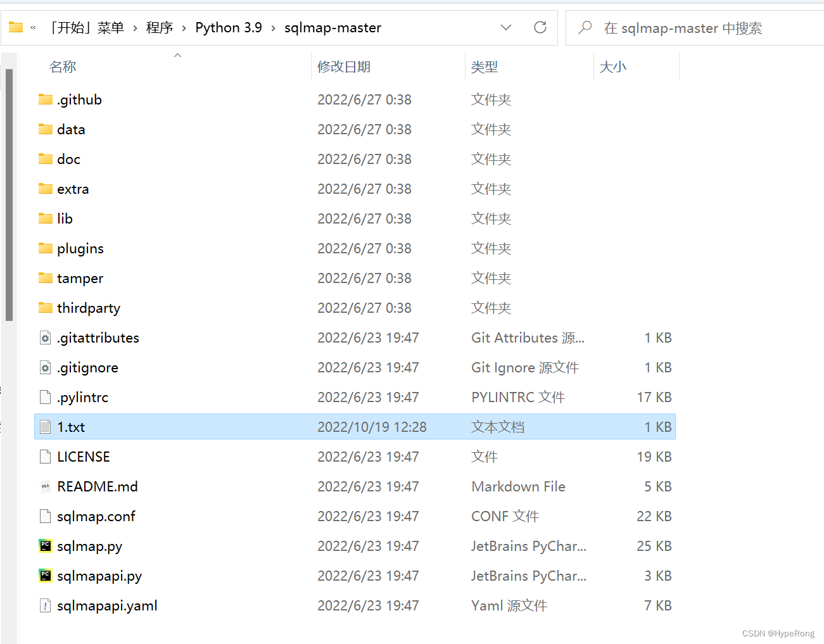Click the navigation pane vertical scrollbar
824x644 pixels.
tap(9, 195)
